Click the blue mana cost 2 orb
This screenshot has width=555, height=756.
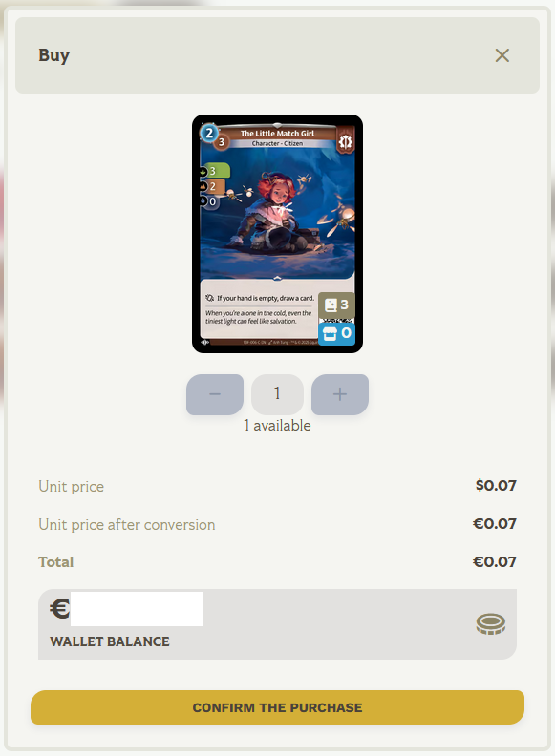(x=209, y=133)
